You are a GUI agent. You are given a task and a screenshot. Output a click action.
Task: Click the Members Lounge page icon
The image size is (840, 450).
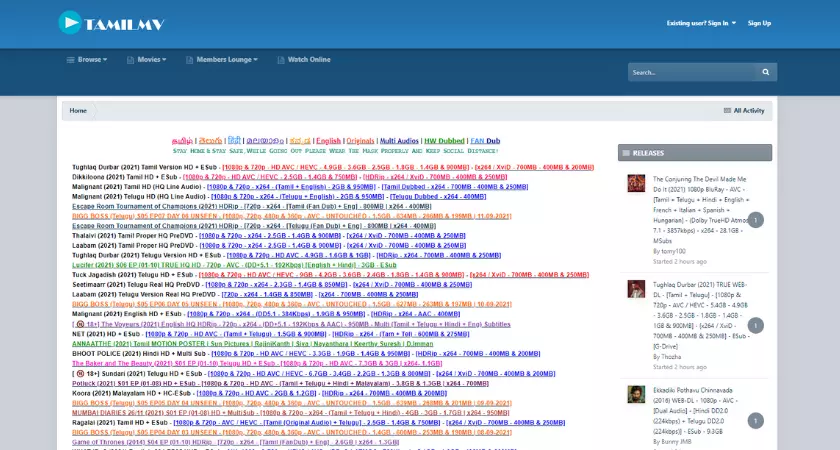(189, 60)
